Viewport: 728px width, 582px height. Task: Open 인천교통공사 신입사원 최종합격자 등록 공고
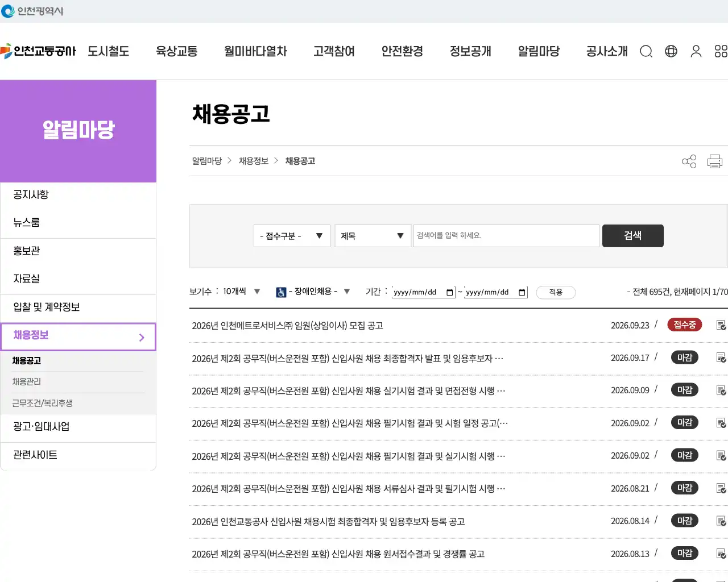click(x=328, y=522)
